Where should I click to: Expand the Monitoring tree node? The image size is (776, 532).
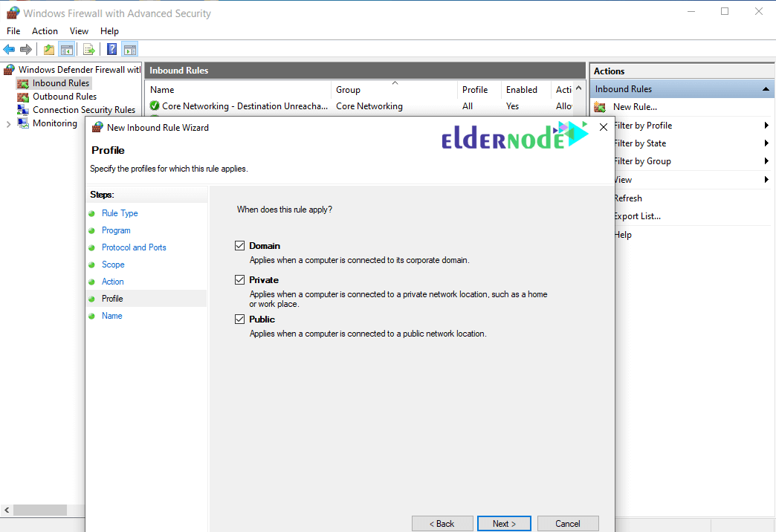pos(8,124)
